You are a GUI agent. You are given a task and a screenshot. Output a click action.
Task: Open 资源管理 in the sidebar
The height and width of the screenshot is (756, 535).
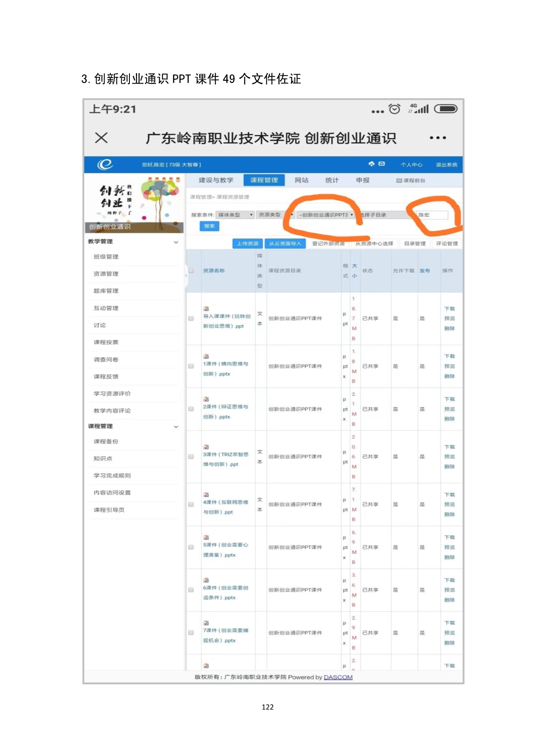pyautogui.click(x=106, y=274)
